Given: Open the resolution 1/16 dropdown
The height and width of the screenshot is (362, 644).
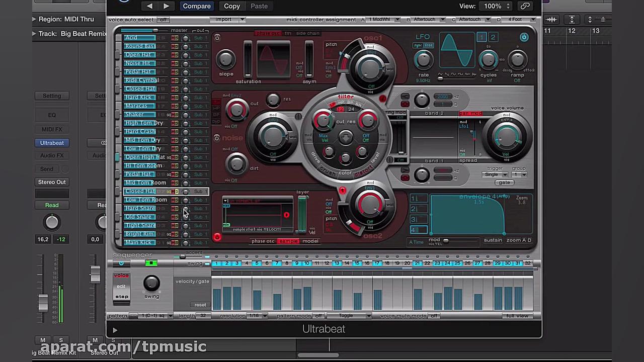Looking at the screenshot, I should (257, 316).
